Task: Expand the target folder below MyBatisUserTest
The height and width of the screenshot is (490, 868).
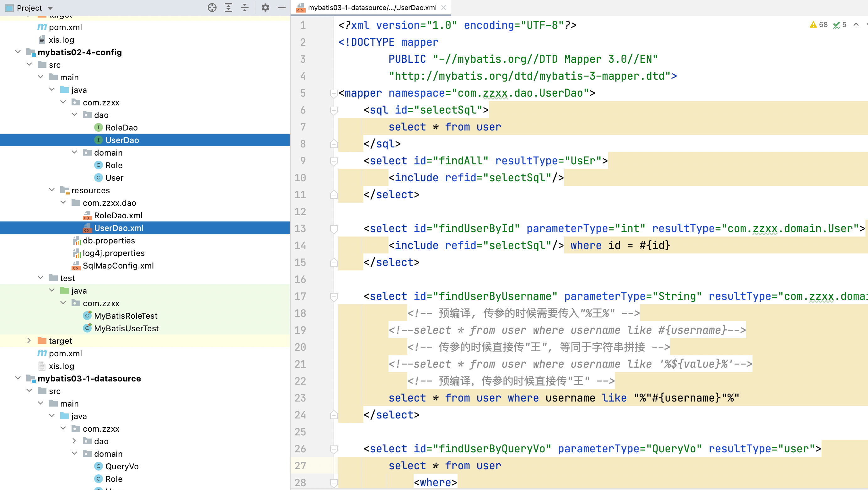Action: pyautogui.click(x=29, y=340)
